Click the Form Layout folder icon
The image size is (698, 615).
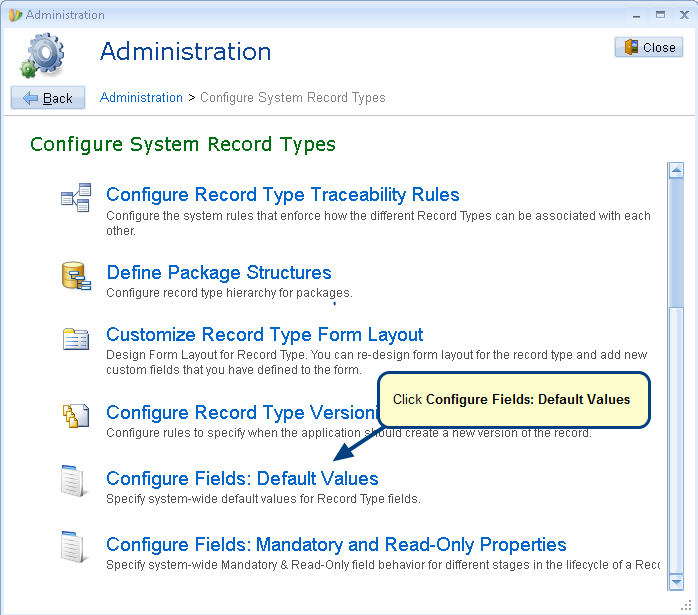click(x=76, y=339)
